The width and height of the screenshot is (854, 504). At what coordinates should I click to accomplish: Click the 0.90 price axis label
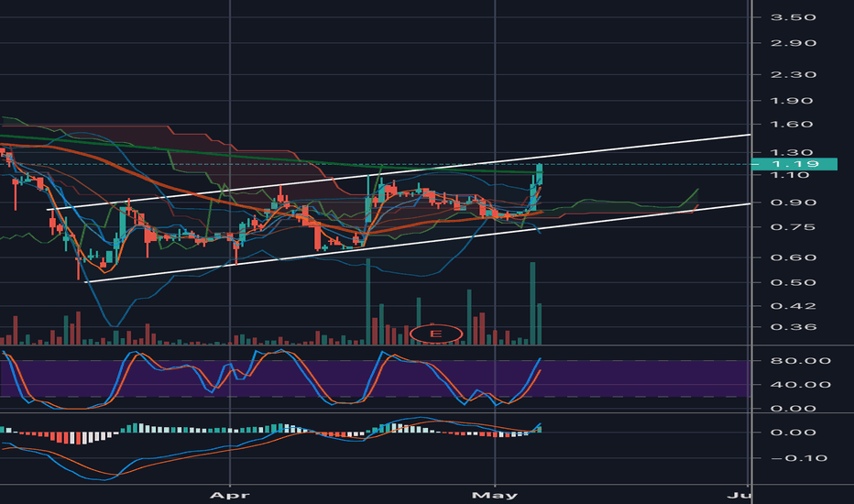[794, 203]
